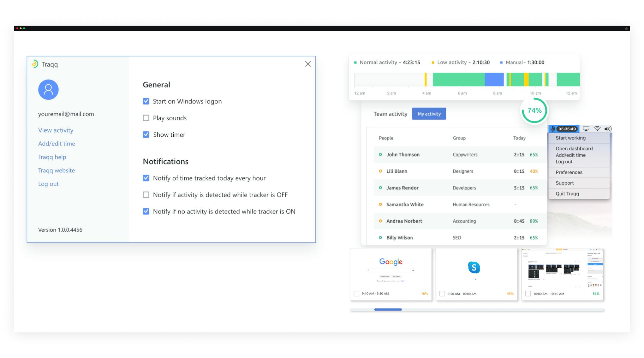Click the 74% activity progress ring
This screenshot has width=644, height=358.
click(534, 110)
